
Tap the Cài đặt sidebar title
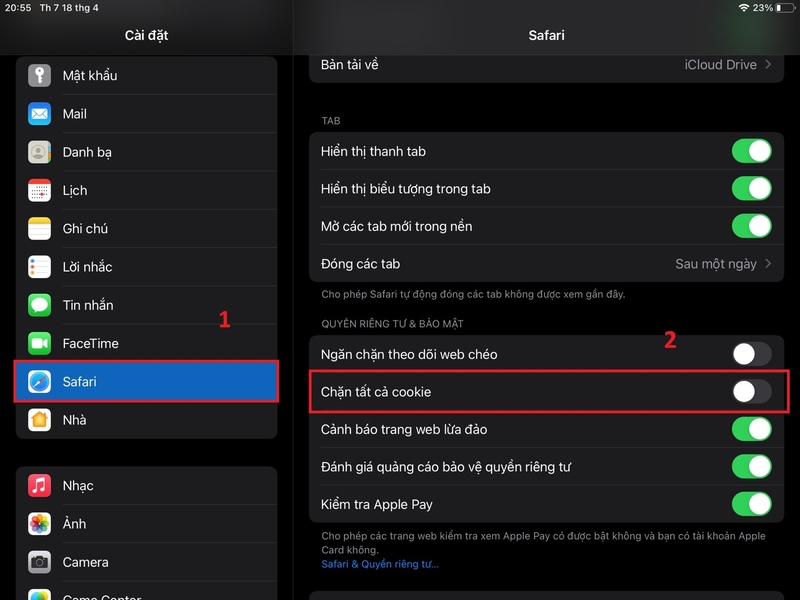146,35
